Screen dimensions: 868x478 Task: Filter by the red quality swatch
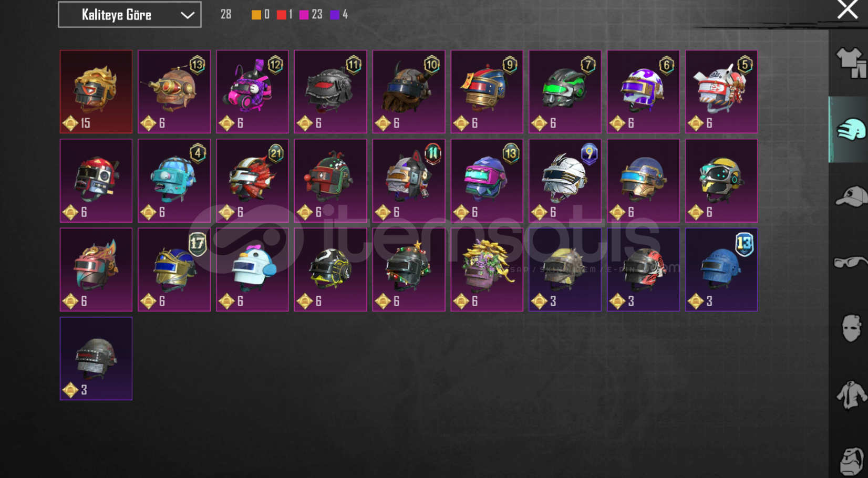tap(281, 15)
